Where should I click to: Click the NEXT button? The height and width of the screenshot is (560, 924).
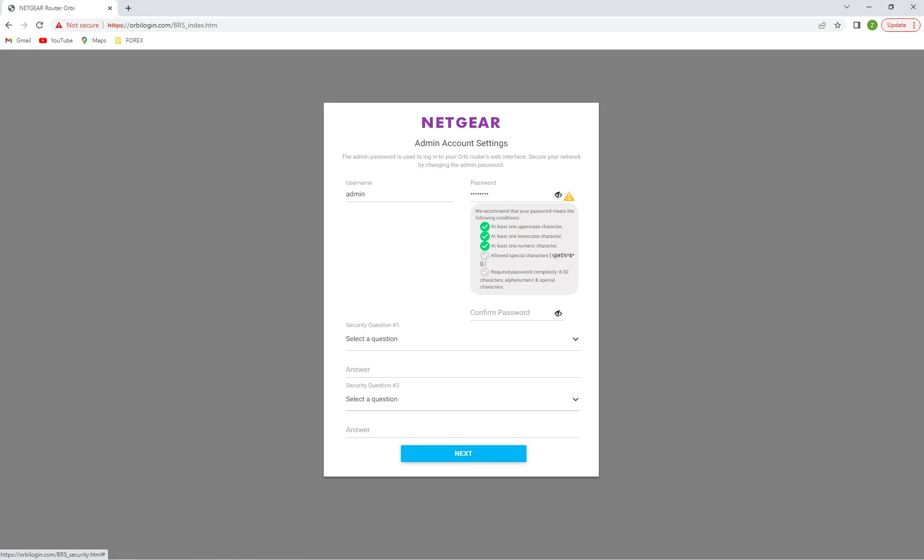[463, 453]
